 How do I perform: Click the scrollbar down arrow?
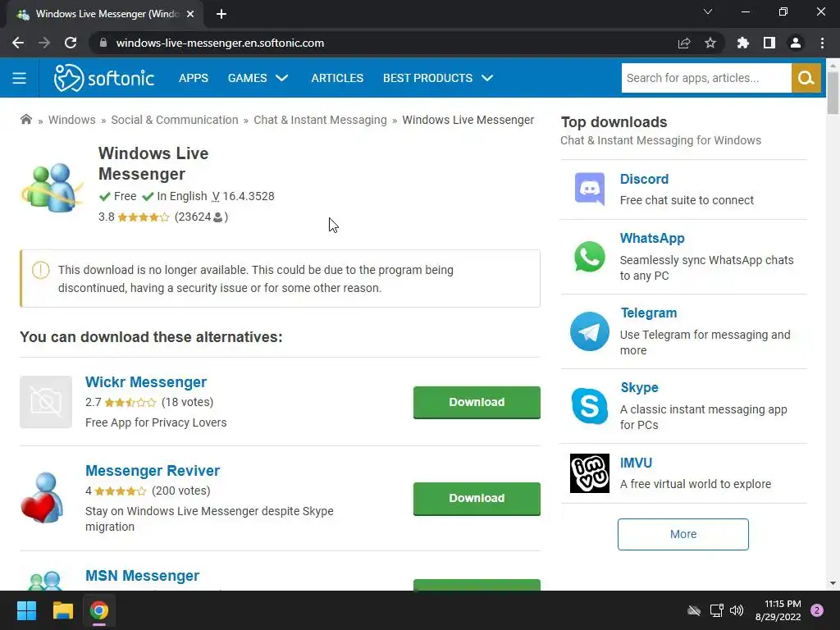pyautogui.click(x=833, y=583)
